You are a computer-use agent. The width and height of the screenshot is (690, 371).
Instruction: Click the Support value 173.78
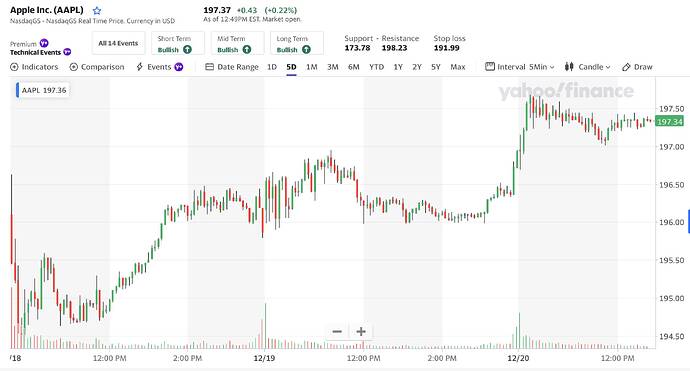pos(357,48)
